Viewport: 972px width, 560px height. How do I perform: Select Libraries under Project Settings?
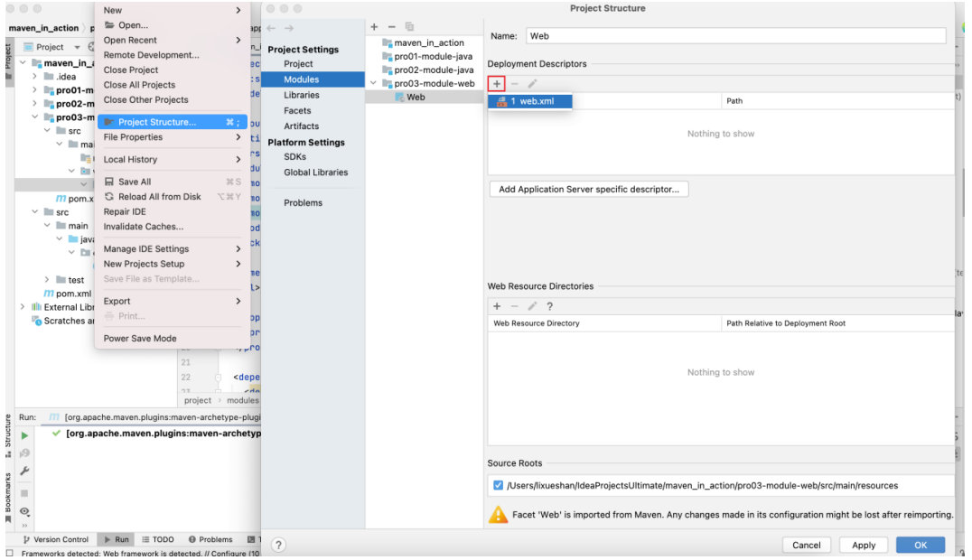[x=302, y=95]
